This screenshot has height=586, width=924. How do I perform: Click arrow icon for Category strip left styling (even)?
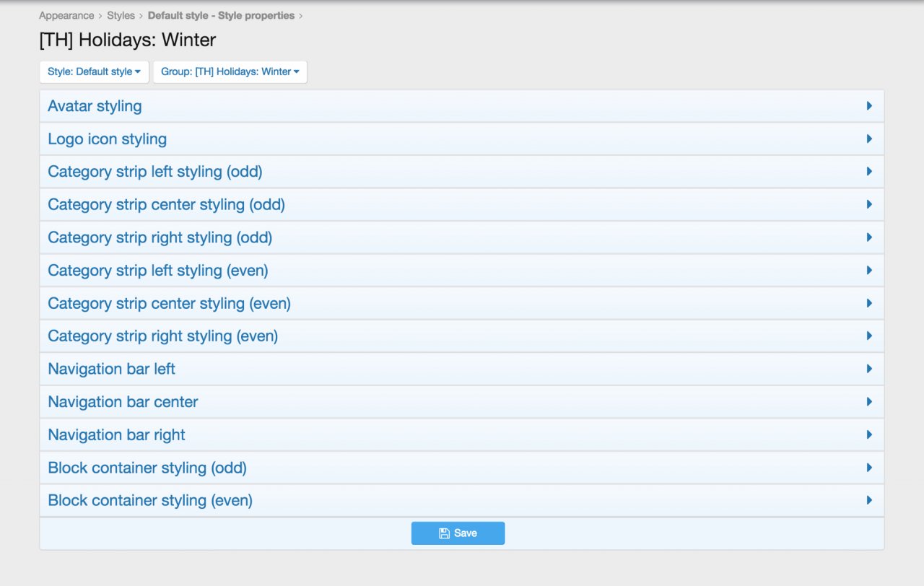(x=869, y=271)
